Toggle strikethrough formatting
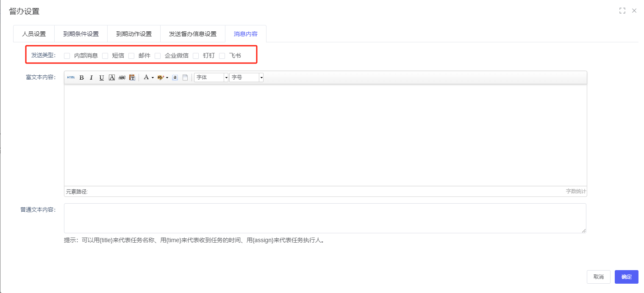The height and width of the screenshot is (293, 644). pos(122,77)
